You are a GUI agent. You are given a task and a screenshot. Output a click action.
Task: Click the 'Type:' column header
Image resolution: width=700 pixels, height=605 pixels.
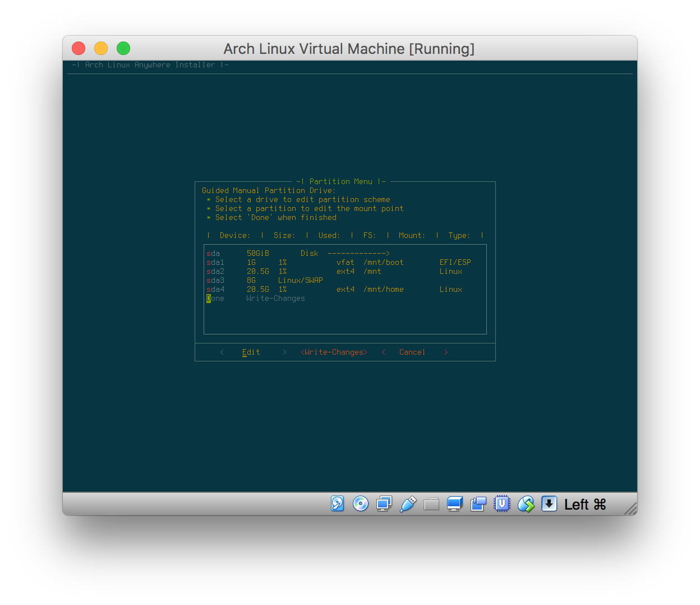pos(459,235)
